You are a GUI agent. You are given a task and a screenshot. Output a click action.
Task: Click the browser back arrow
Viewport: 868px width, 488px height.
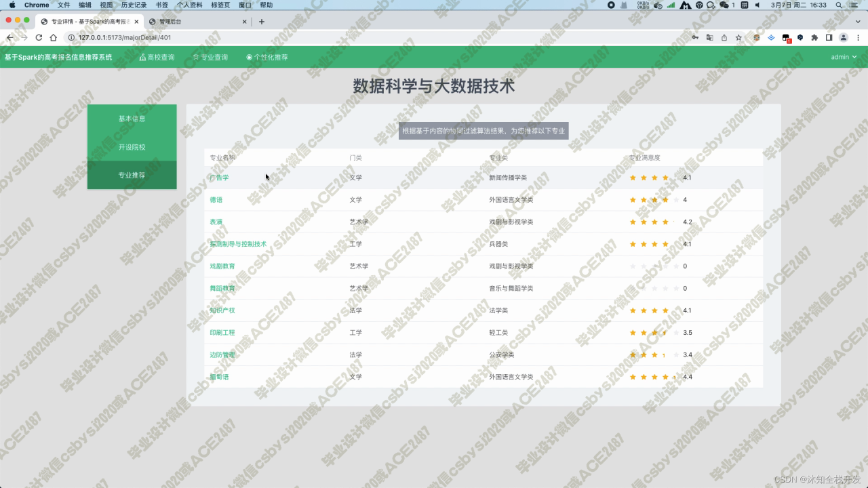point(9,38)
